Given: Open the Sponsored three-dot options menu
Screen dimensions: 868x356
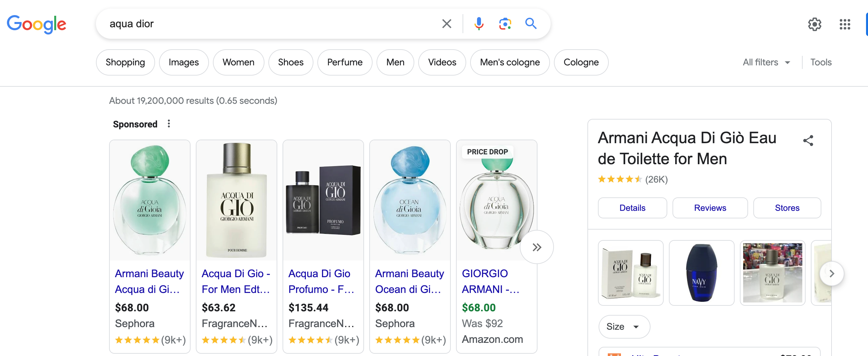Looking at the screenshot, I should coord(169,123).
